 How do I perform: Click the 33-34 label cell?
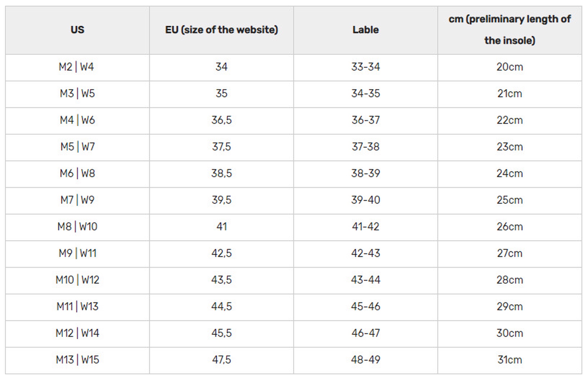(x=365, y=68)
